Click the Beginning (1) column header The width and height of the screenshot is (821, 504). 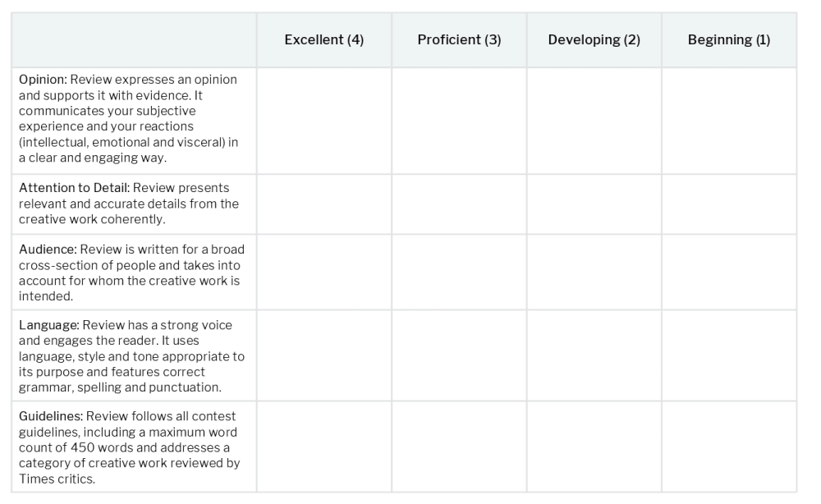pyautogui.click(x=729, y=40)
